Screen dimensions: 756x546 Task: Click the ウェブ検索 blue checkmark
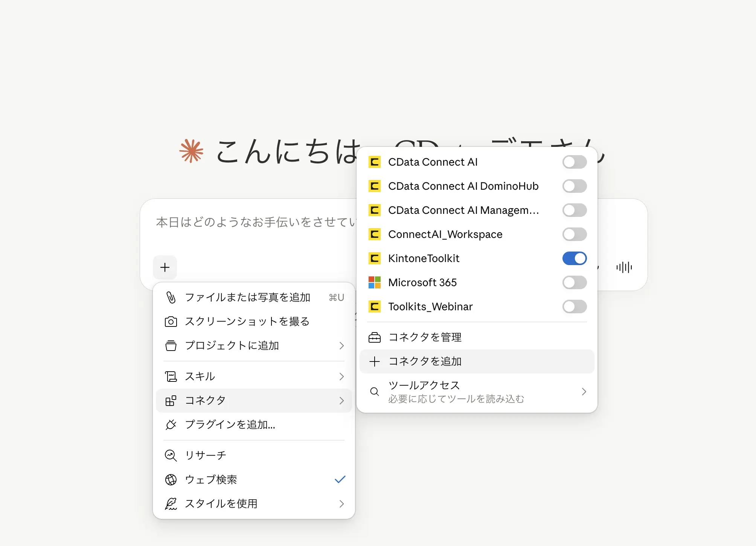coord(340,479)
